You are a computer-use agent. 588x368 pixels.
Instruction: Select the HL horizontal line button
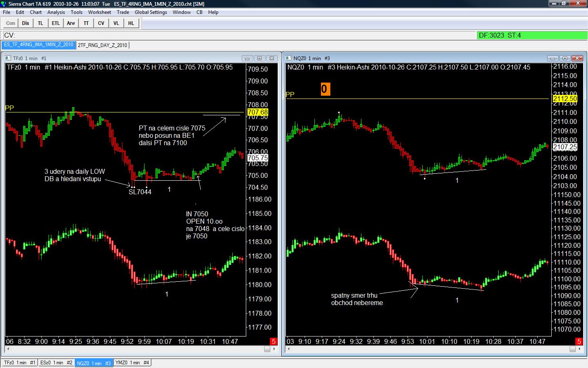pos(131,23)
